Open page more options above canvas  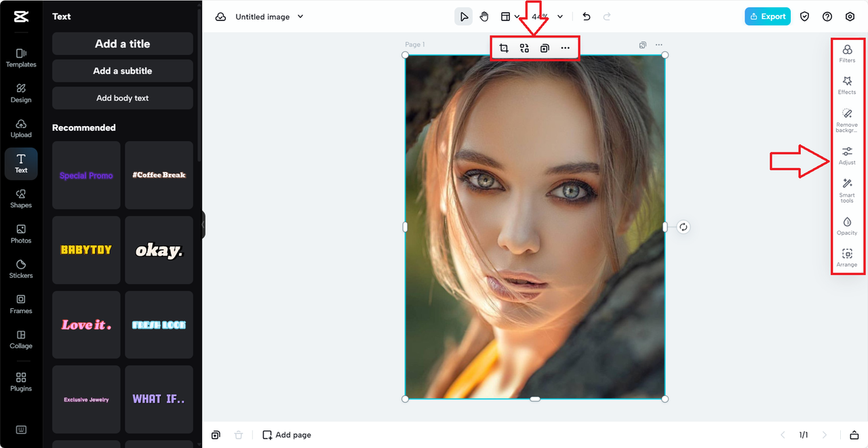click(x=658, y=45)
